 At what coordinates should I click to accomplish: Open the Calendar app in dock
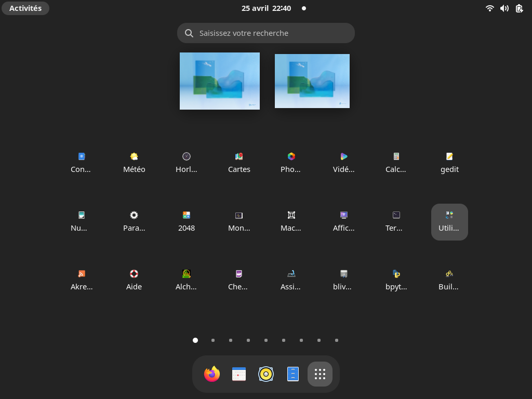(x=239, y=374)
